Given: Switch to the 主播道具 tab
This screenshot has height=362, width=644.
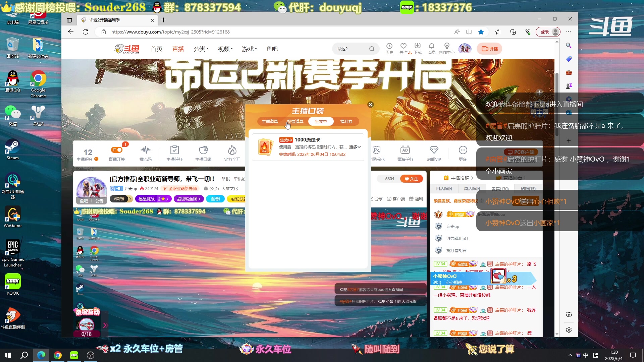Looking at the screenshot, I should (270, 121).
